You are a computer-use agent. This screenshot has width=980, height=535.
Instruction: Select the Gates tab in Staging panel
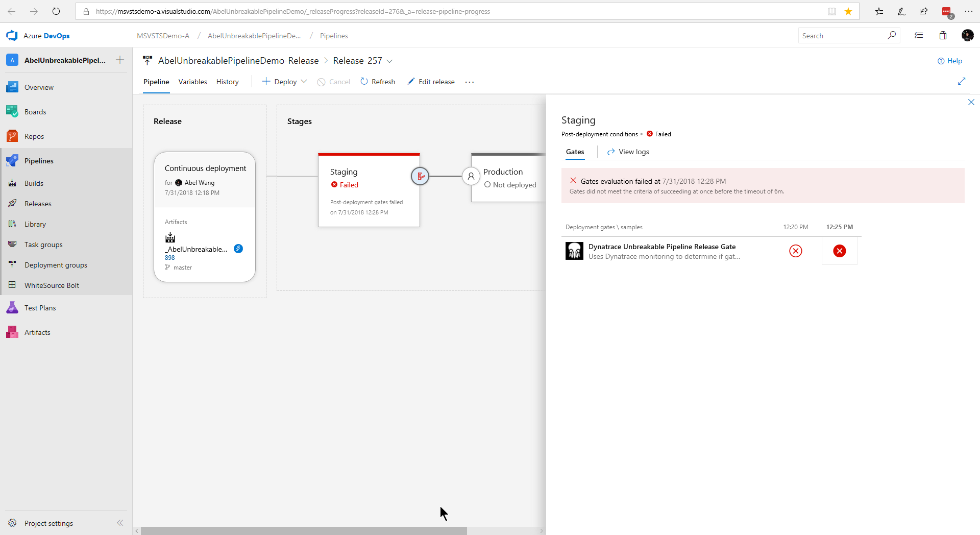click(x=575, y=152)
